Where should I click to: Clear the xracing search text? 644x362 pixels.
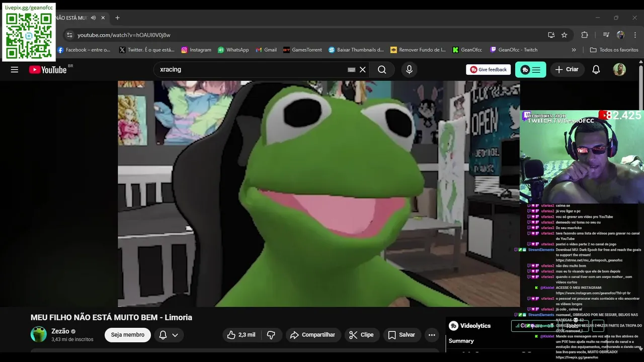(362, 70)
